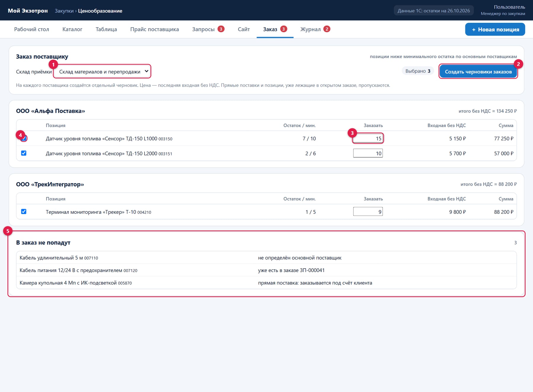Click the Закупки breadcrumb link
The height and width of the screenshot is (392, 533).
tap(64, 11)
